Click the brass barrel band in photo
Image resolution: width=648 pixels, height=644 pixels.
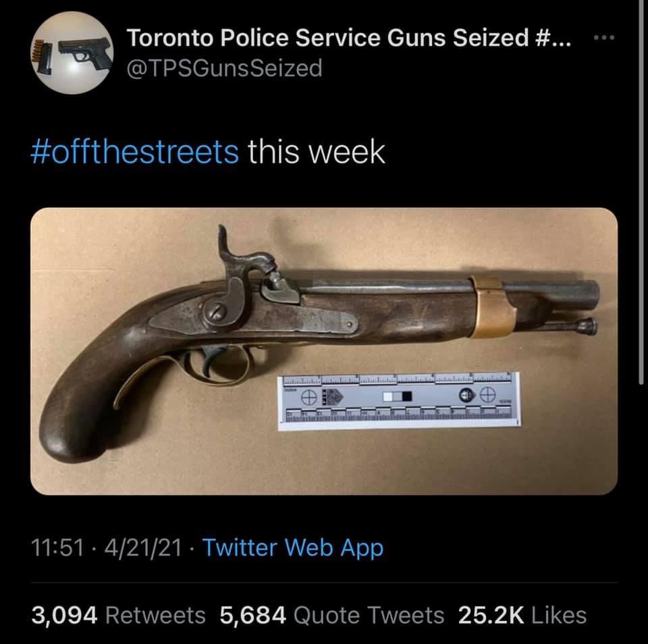(493, 306)
